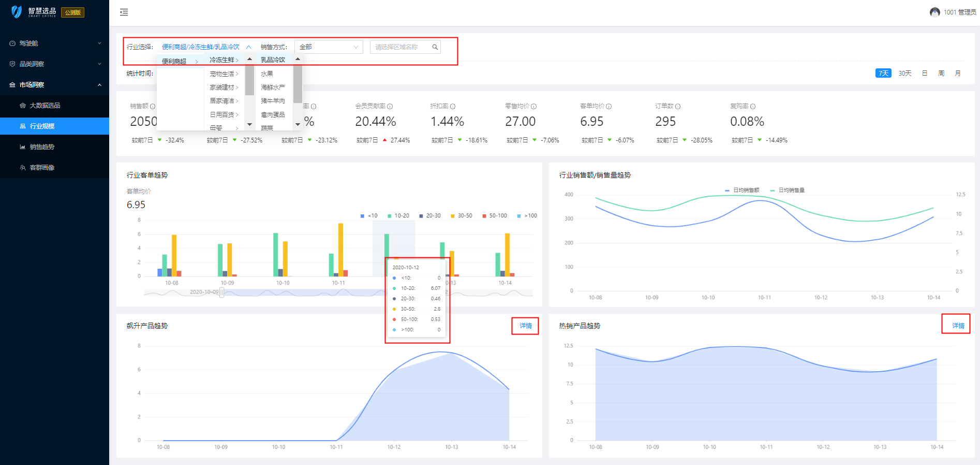Click the admin avatar icon
Image resolution: width=980 pixels, height=465 pixels.
tap(934, 12)
